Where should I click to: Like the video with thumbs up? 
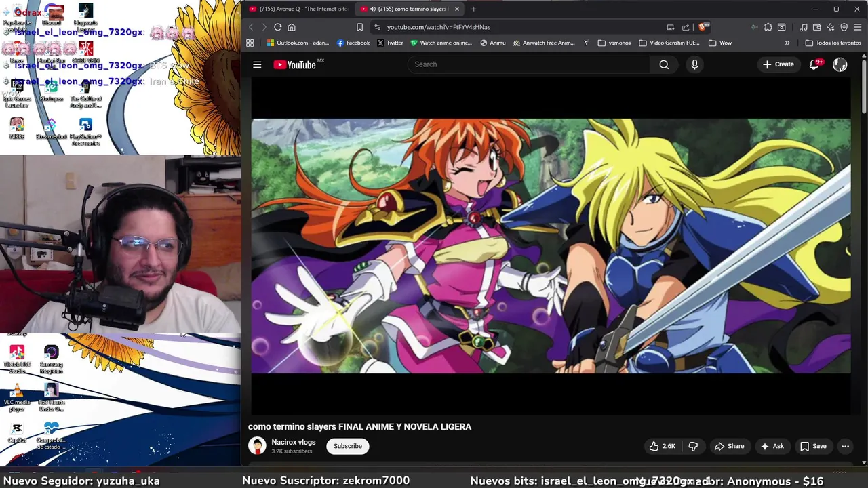click(662, 446)
